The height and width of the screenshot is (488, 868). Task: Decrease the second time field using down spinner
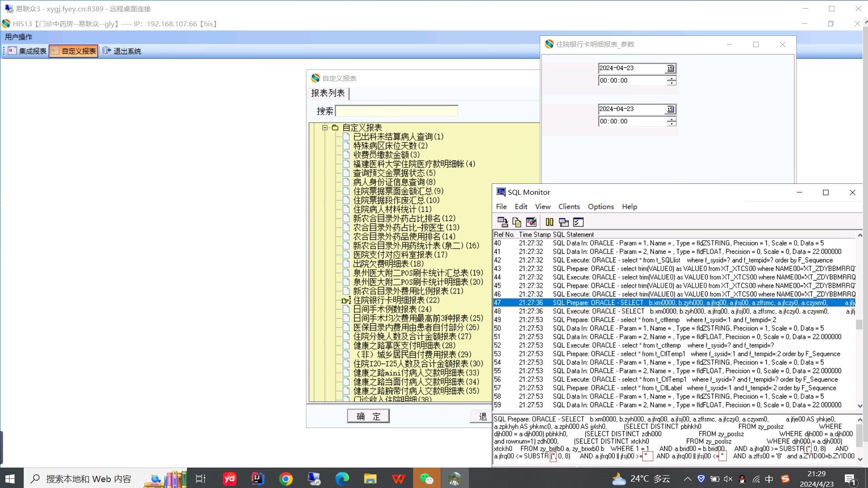(x=671, y=124)
